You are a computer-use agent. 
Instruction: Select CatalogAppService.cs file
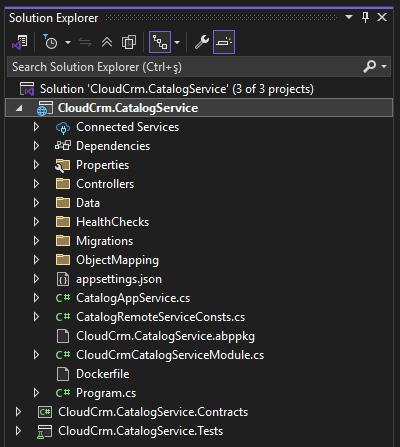[133, 298]
